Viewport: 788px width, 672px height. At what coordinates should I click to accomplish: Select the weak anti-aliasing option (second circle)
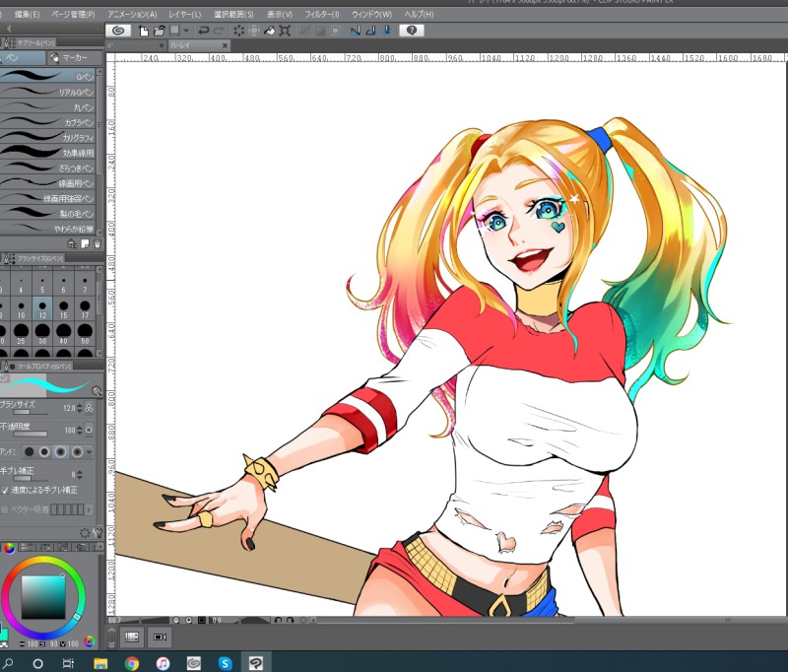[44, 452]
